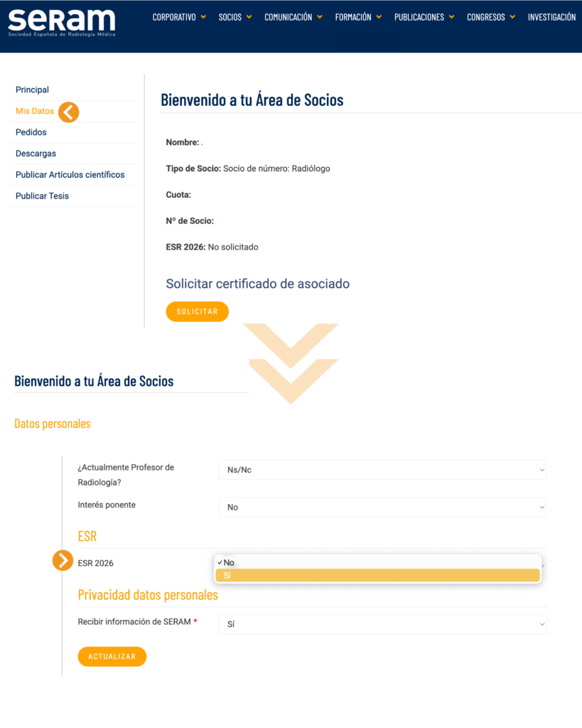This screenshot has width=582, height=728.
Task: Open Recibir información de SERAM dropdown
Action: (x=382, y=624)
